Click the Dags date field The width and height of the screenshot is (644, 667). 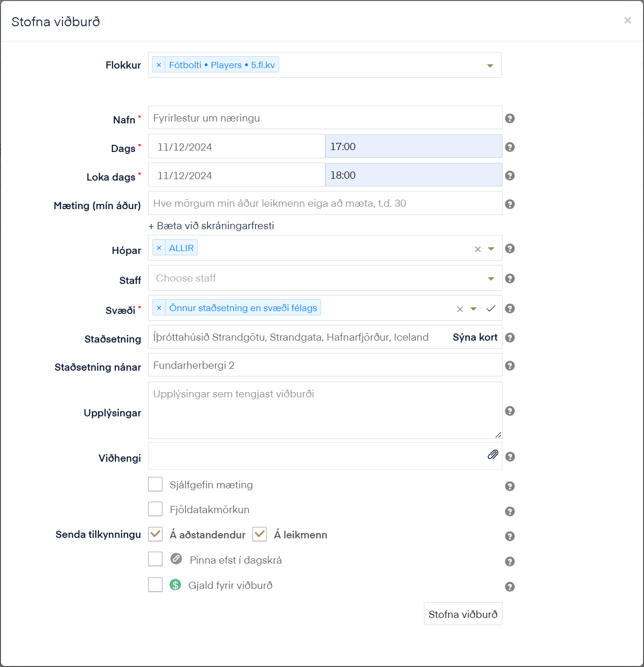[237, 146]
